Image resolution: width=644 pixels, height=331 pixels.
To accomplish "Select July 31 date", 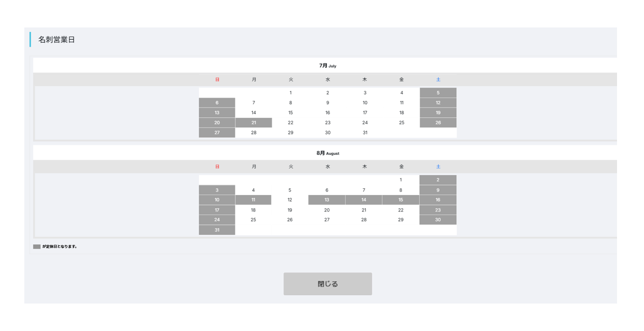I will coord(365,133).
